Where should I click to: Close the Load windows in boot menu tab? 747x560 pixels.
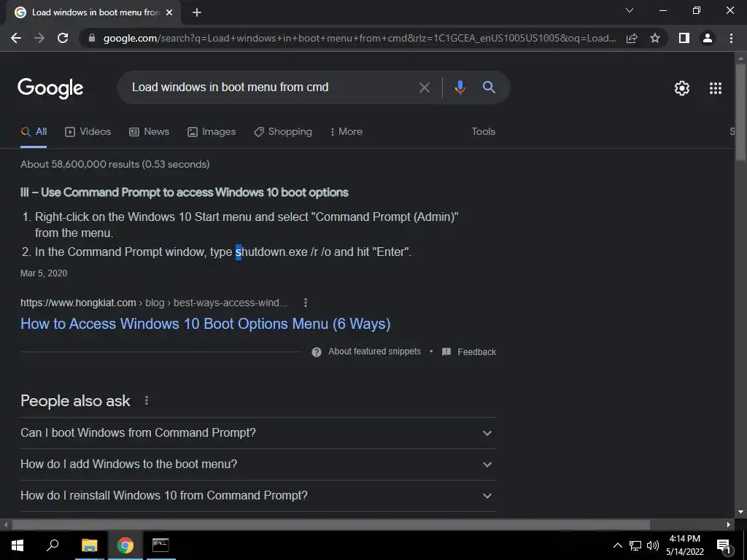pos(169,12)
